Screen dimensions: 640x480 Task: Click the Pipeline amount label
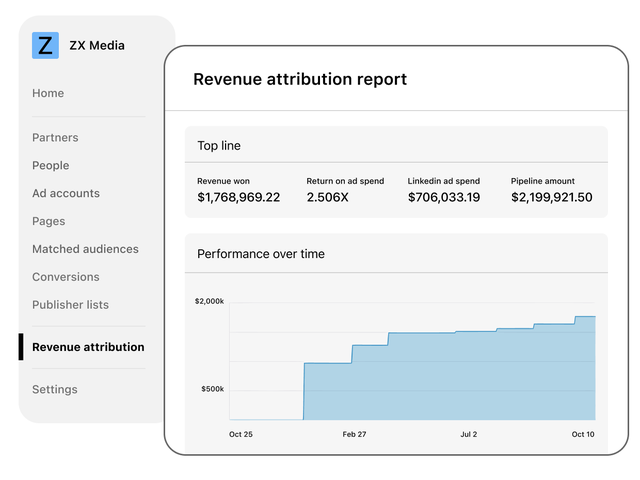coord(542,181)
